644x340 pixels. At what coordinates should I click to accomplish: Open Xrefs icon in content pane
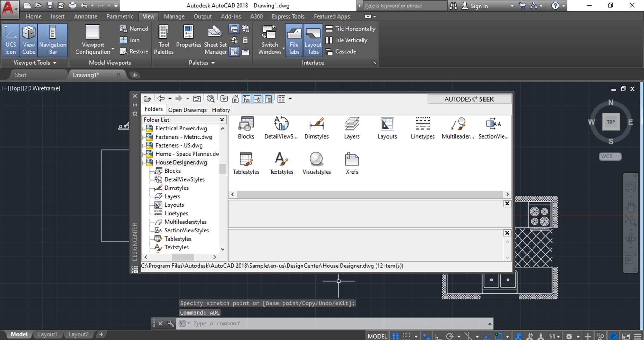[x=352, y=163]
